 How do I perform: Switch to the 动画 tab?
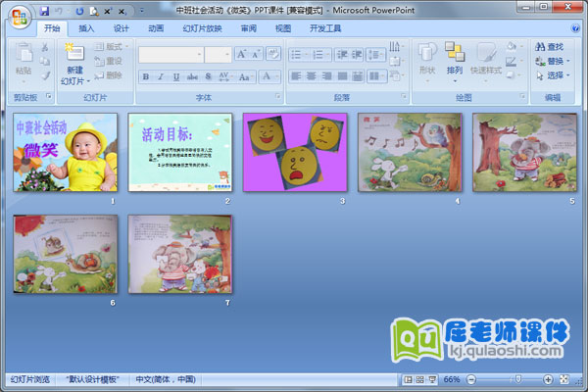156,28
